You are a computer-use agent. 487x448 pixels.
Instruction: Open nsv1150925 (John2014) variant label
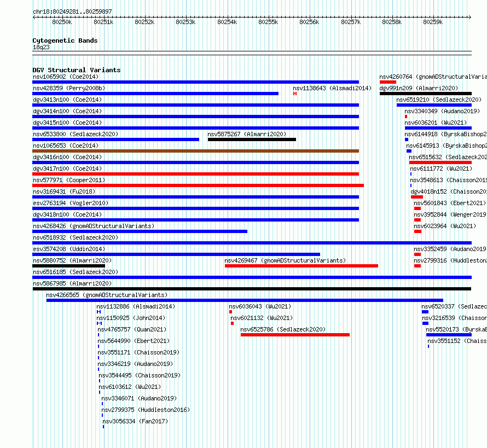pos(131,318)
